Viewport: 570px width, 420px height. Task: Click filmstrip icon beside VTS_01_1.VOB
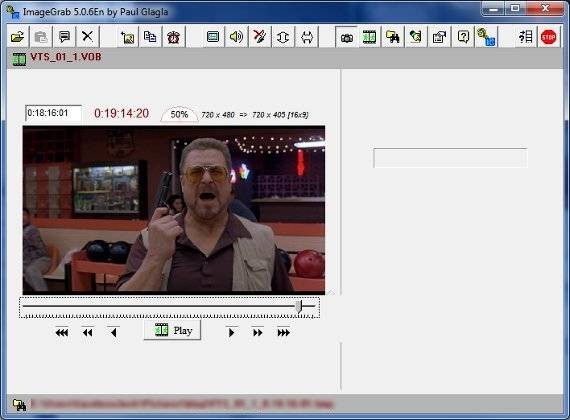[19, 59]
